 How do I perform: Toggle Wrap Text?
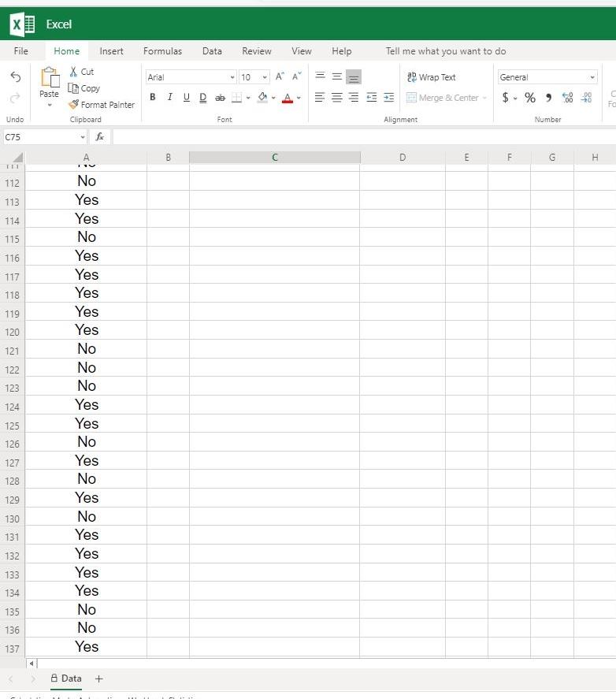(431, 77)
